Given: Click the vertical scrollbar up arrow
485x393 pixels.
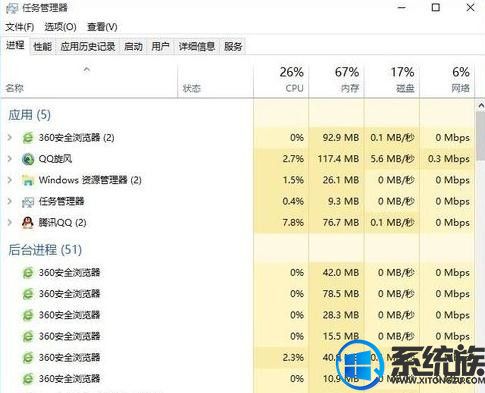Looking at the screenshot, I should click(481, 106).
